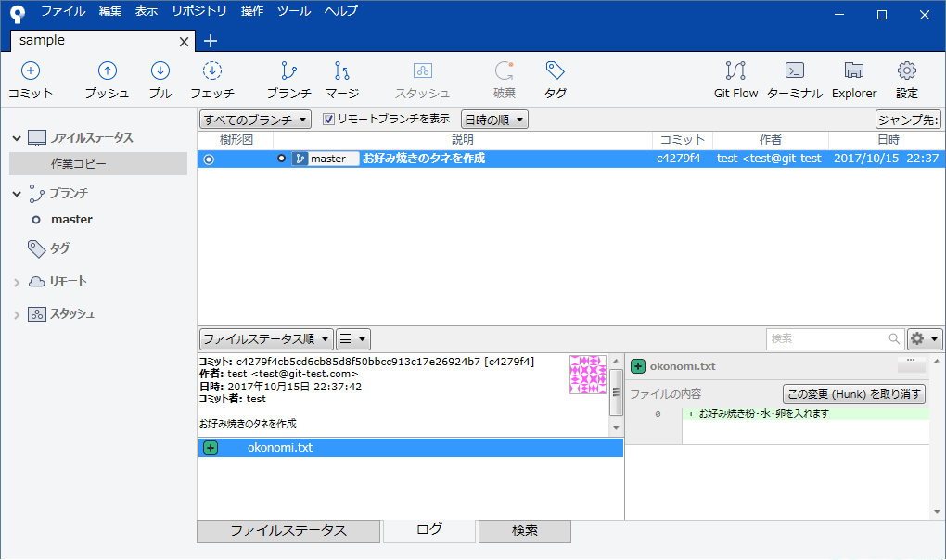Screen dimensions: 946x560
Task: Switch to the 検索 bottom tab
Action: tap(524, 531)
